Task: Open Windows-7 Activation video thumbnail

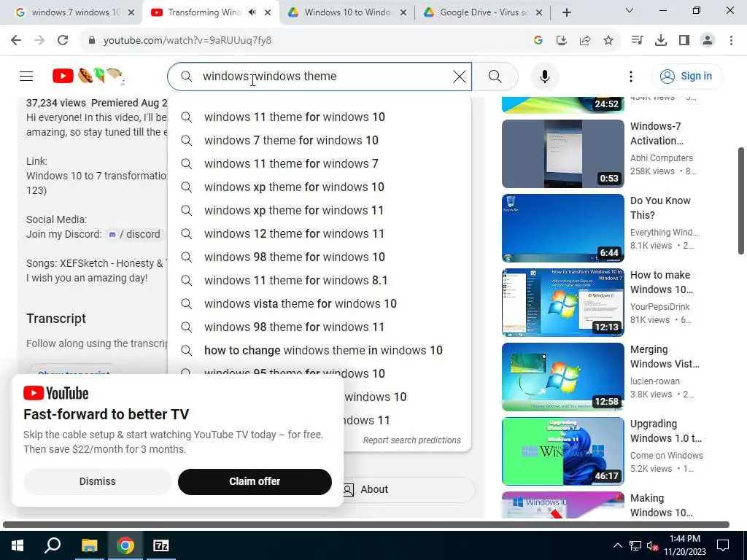Action: 562,154
